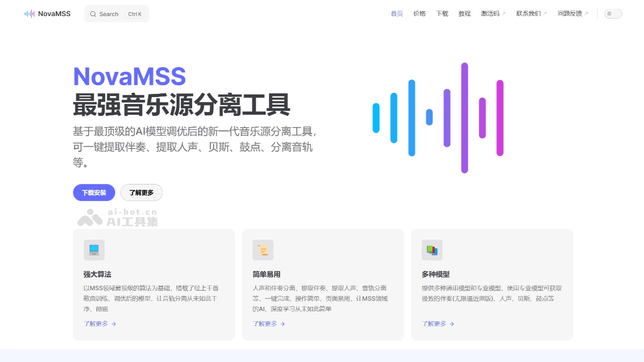Click the magnifier icon in the search bar
The width and height of the screenshot is (644, 362).
tap(94, 14)
